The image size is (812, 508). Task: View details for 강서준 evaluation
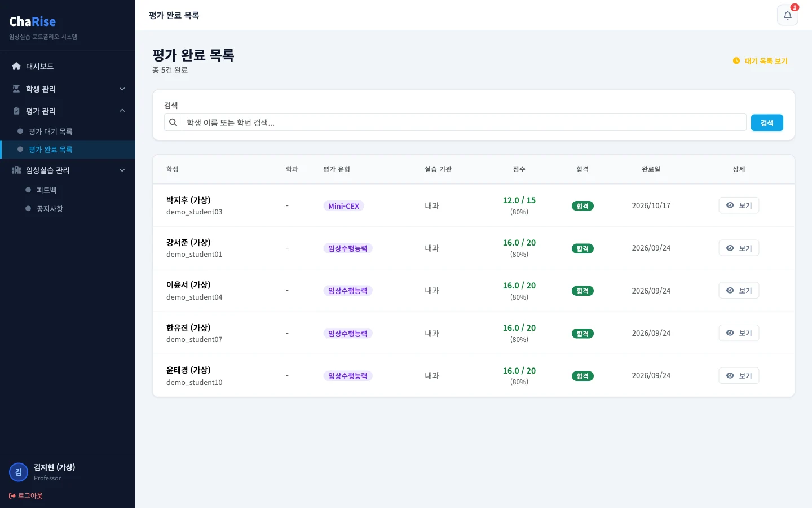[739, 248]
